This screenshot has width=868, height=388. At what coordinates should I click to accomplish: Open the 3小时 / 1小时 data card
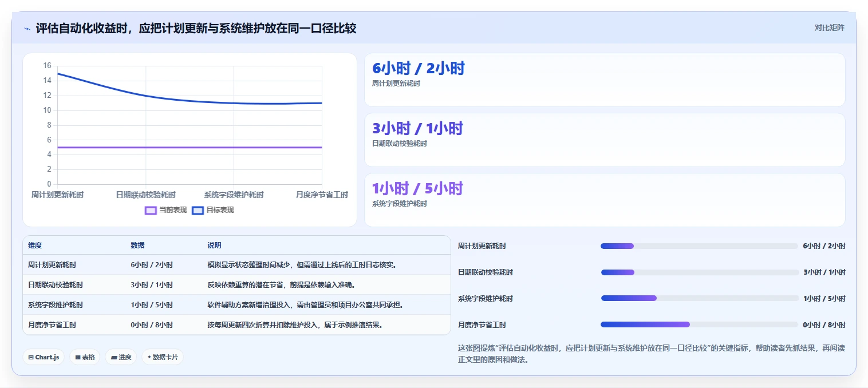[x=605, y=140]
